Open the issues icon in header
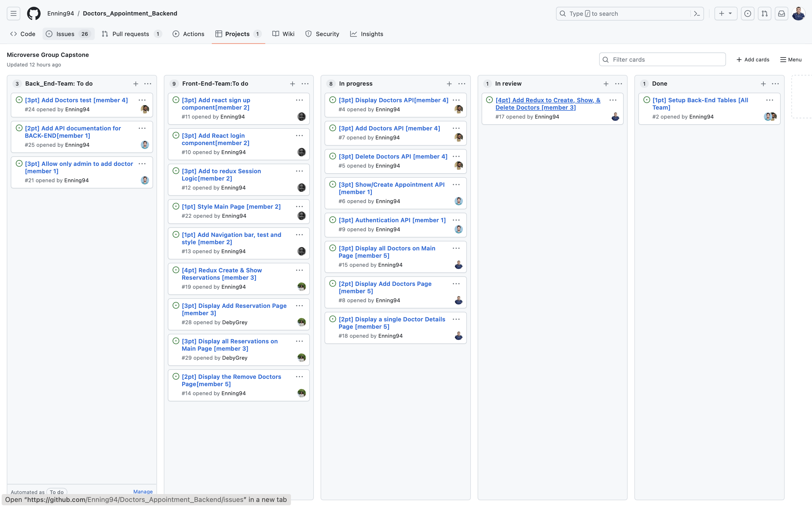This screenshot has width=812, height=507. [x=747, y=14]
